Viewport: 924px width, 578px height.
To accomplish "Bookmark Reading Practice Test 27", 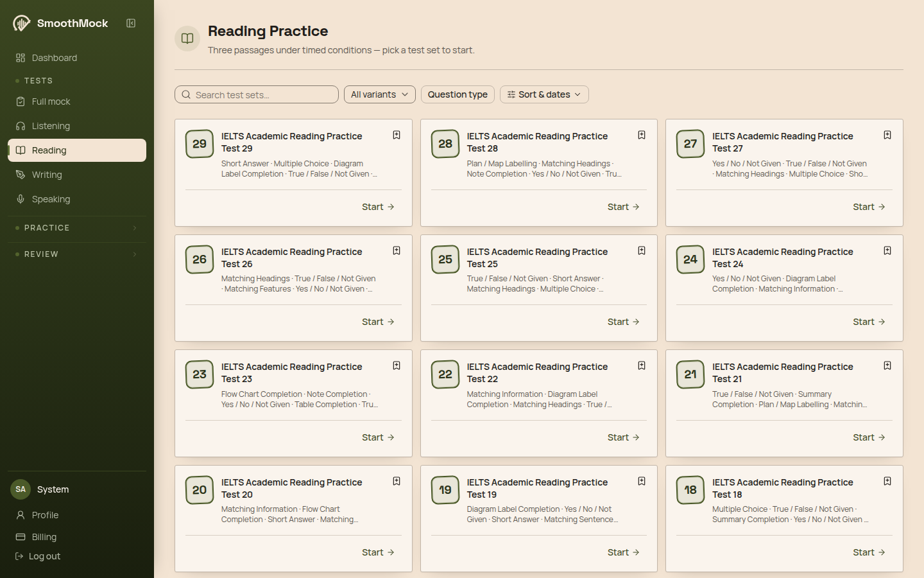I will pos(887,135).
